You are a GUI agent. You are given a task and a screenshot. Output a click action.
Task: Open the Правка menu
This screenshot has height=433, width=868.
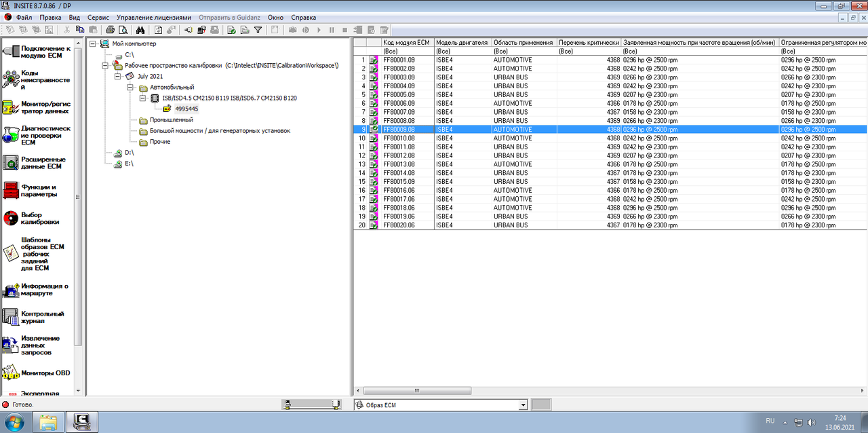(50, 17)
